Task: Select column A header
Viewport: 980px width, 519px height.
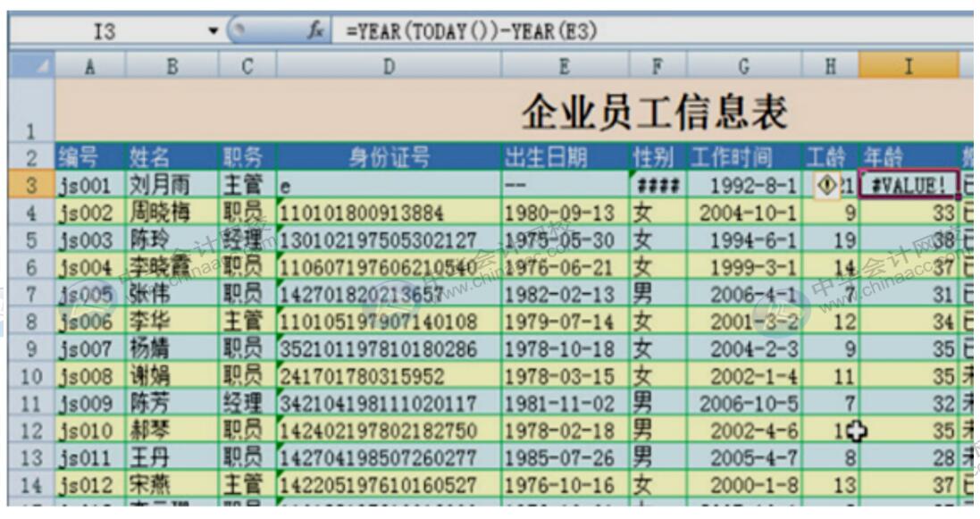Action: click(90, 65)
